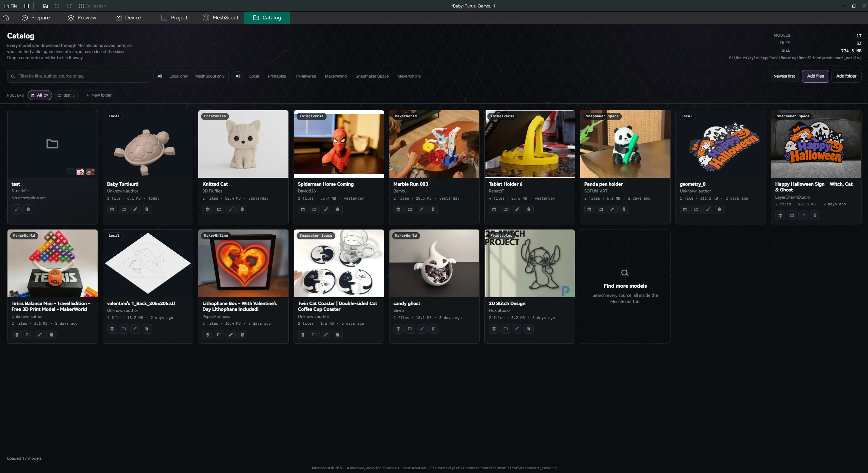Filter catalog by MakerWorld source

336,76
